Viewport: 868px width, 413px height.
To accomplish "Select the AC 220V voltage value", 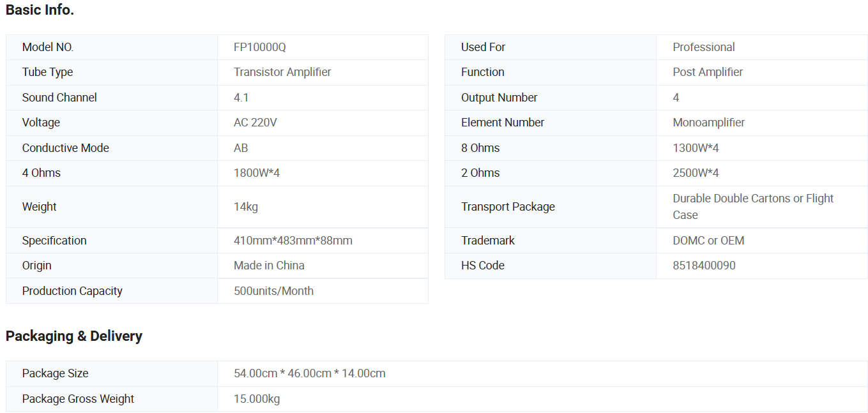I will [x=255, y=123].
